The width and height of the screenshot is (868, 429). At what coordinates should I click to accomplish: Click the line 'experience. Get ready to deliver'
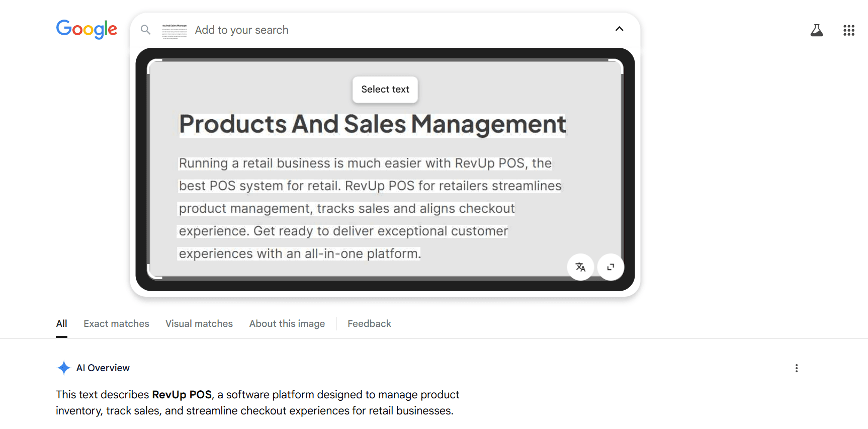pyautogui.click(x=343, y=231)
